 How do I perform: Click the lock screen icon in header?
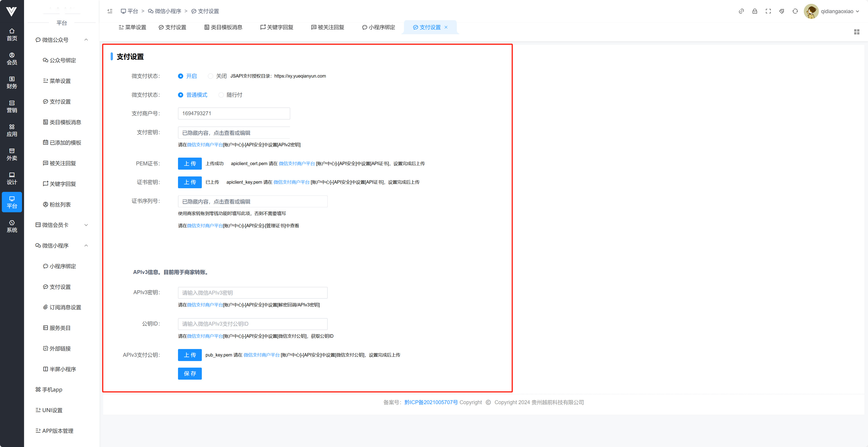[x=754, y=11]
